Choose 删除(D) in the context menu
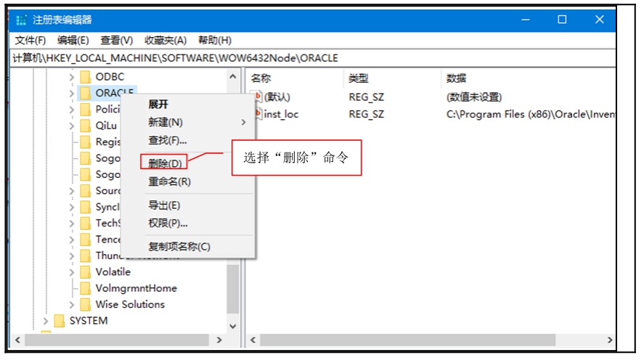 (x=165, y=163)
